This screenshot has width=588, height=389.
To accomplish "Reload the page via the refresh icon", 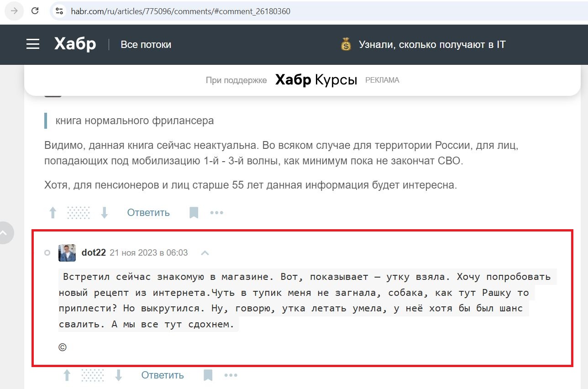I will click(x=35, y=11).
